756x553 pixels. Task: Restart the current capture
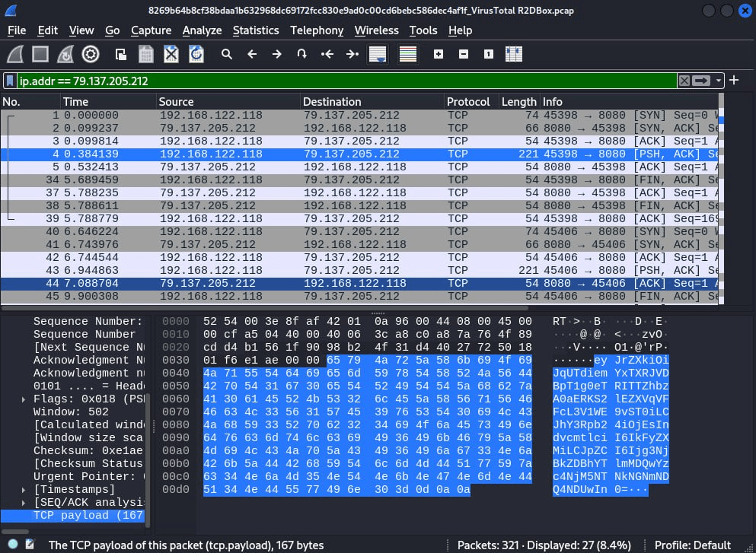[x=65, y=54]
